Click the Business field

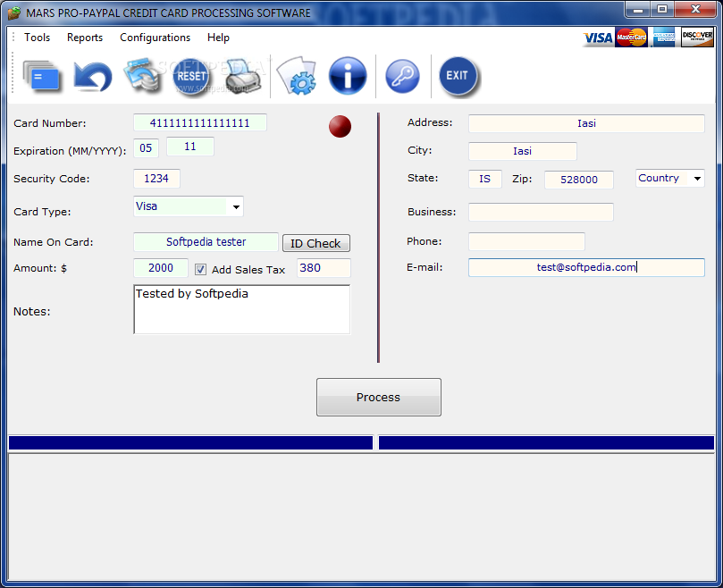[541, 212]
